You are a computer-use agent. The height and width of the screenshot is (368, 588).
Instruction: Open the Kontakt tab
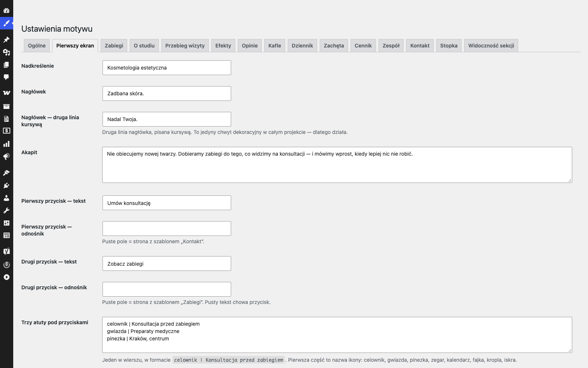coord(420,46)
